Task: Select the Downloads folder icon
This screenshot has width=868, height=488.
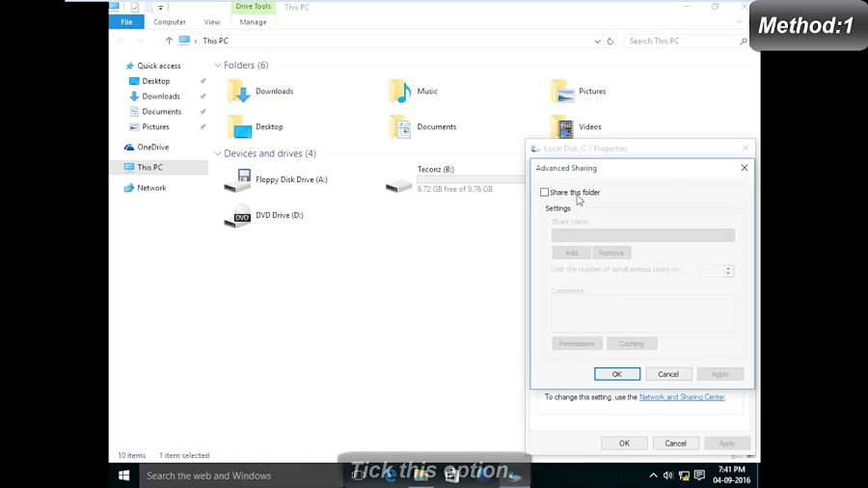Action: (239, 92)
